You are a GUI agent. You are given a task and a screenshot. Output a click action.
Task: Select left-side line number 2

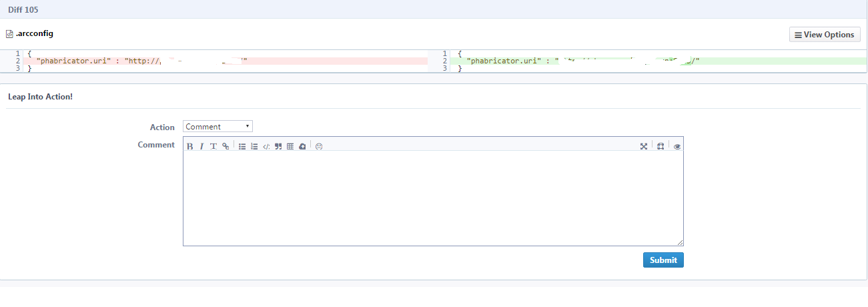pyautogui.click(x=17, y=61)
